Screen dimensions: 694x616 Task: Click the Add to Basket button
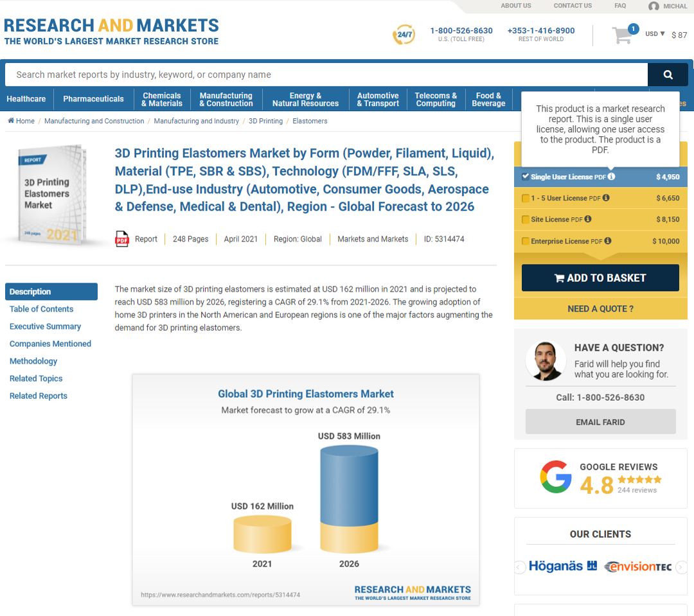pos(600,277)
